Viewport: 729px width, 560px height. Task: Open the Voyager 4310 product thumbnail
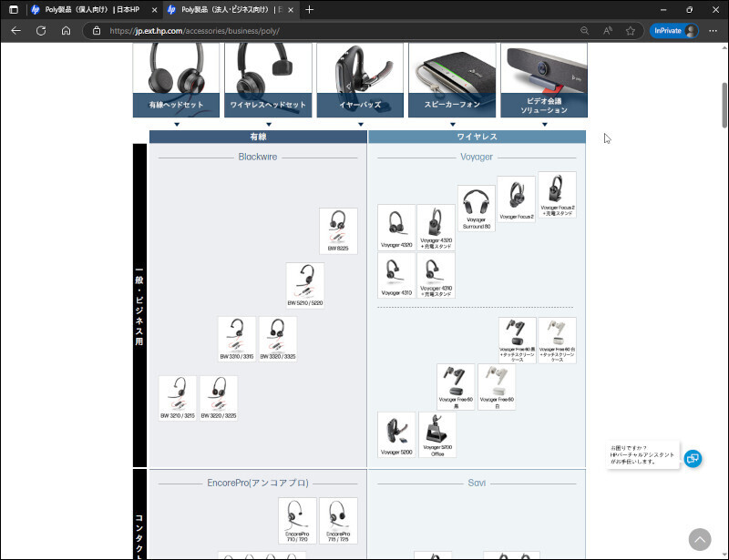[x=396, y=276]
